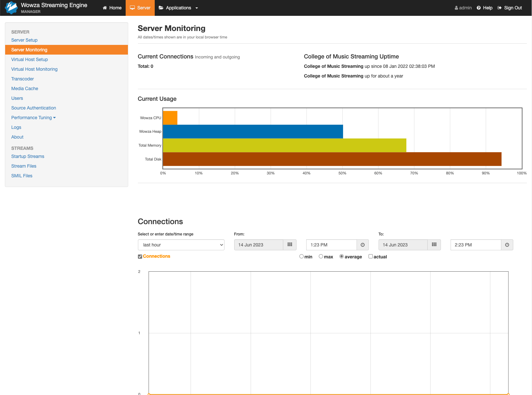Expand the Applications menu caret
532x395 pixels.
[197, 8]
